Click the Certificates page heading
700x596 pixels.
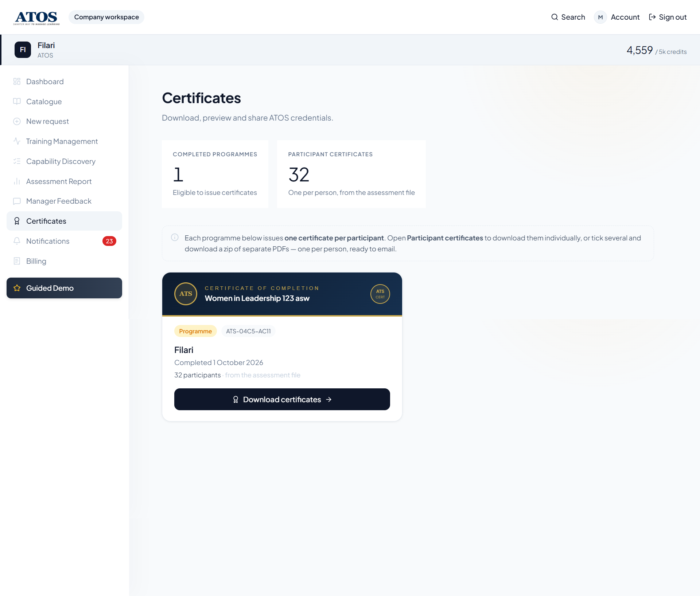pyautogui.click(x=201, y=98)
